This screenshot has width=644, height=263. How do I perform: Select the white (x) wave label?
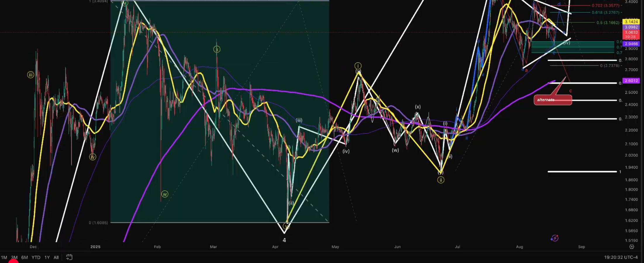click(418, 107)
